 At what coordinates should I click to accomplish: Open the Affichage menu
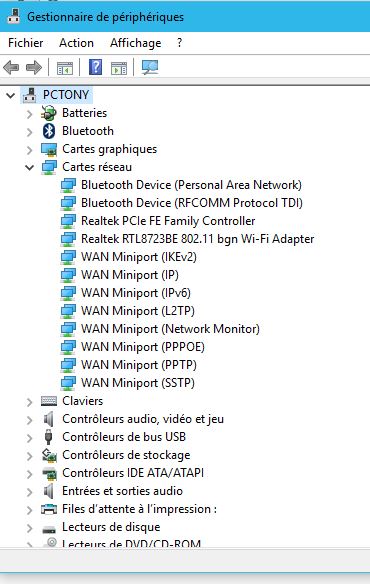pyautogui.click(x=136, y=43)
